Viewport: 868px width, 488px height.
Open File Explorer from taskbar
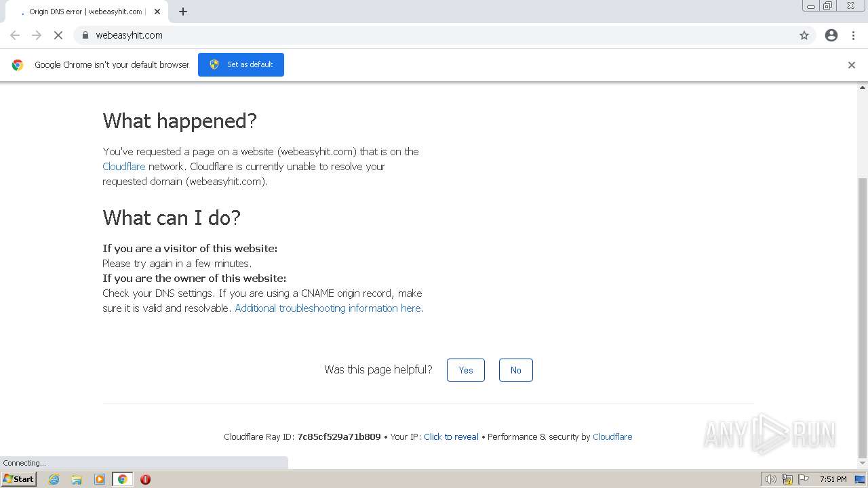click(x=77, y=479)
